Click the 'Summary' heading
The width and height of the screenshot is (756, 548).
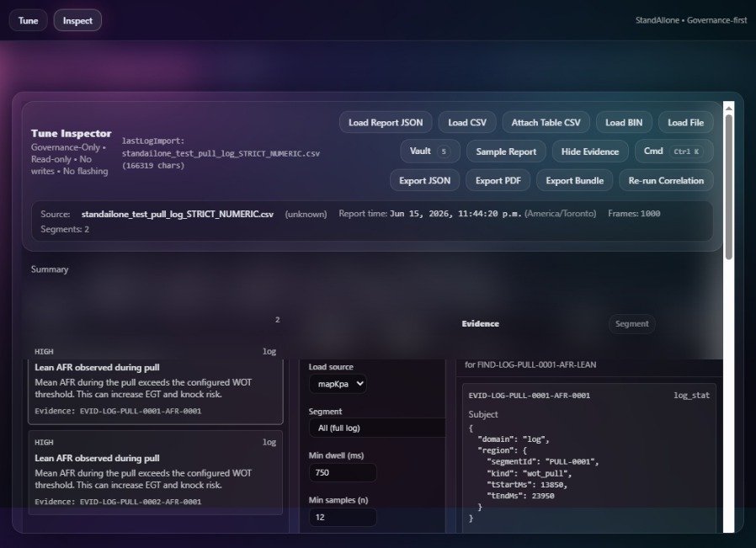pyautogui.click(x=50, y=269)
